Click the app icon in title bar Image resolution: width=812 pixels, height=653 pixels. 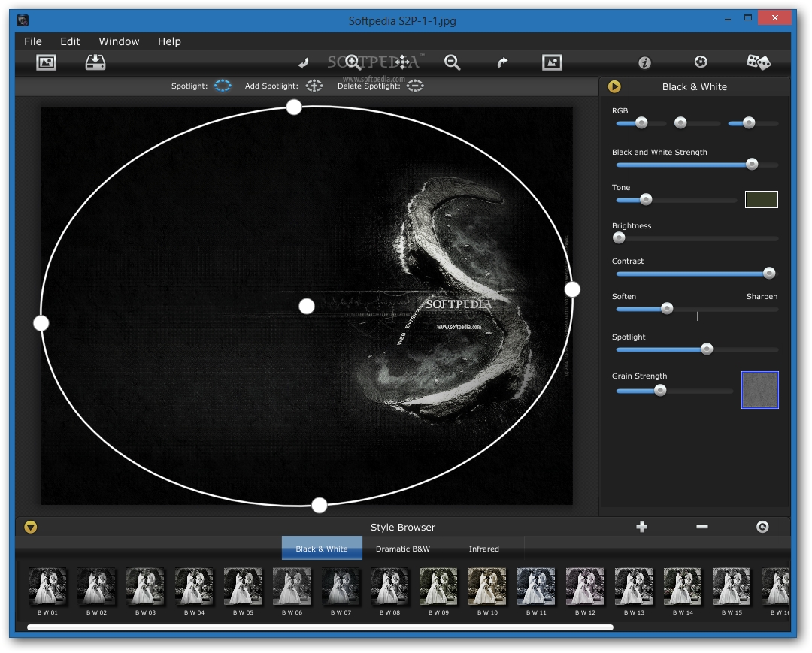click(x=23, y=21)
